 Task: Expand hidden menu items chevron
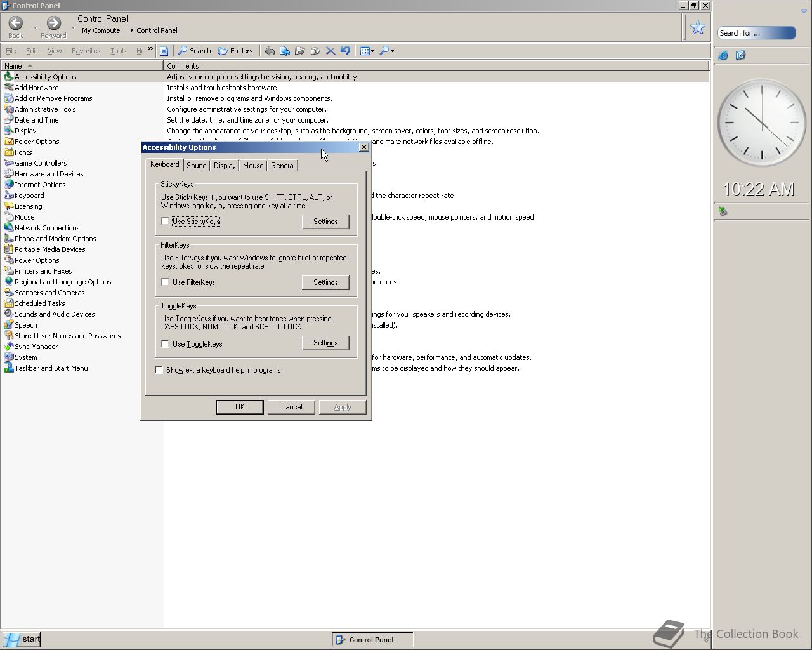(x=150, y=49)
